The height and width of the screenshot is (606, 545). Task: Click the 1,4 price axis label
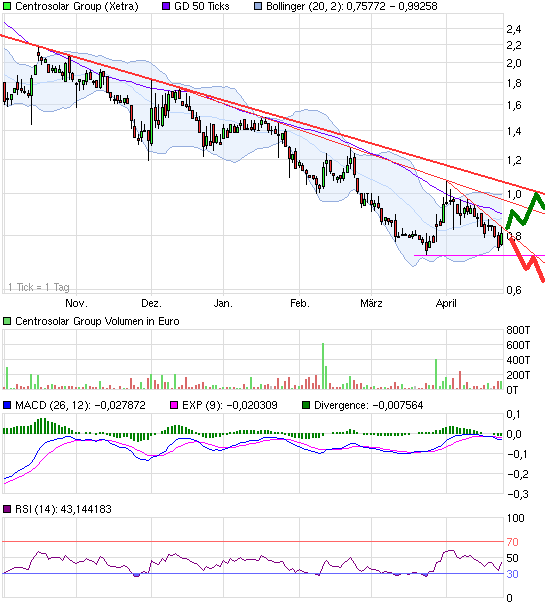(514, 131)
